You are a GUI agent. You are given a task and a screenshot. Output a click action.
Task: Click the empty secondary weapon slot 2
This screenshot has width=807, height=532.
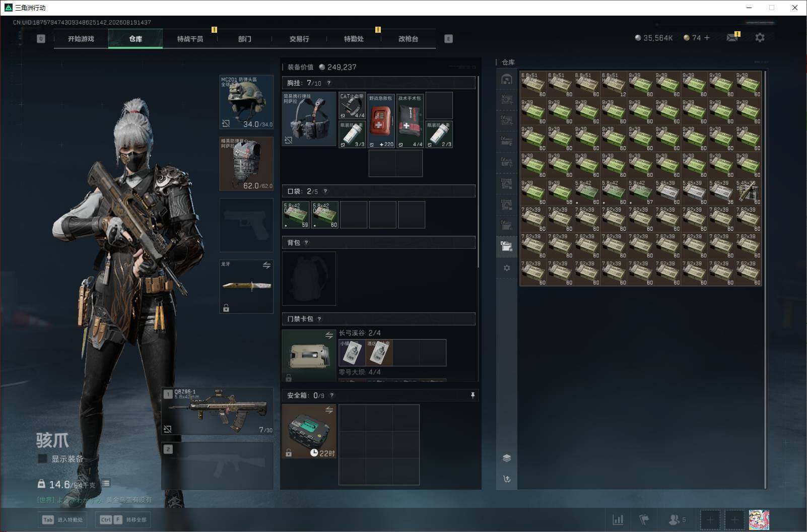click(x=218, y=465)
